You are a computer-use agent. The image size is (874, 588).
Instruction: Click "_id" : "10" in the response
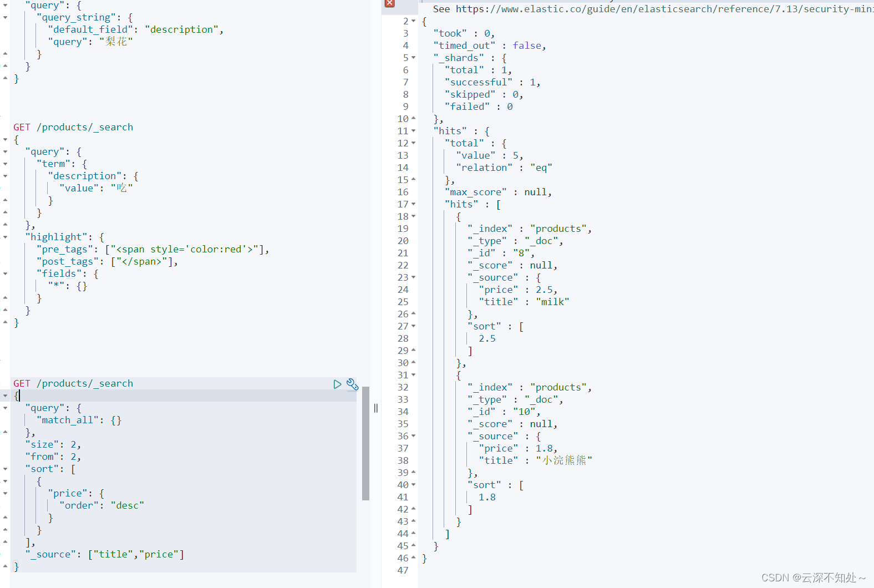click(x=504, y=412)
